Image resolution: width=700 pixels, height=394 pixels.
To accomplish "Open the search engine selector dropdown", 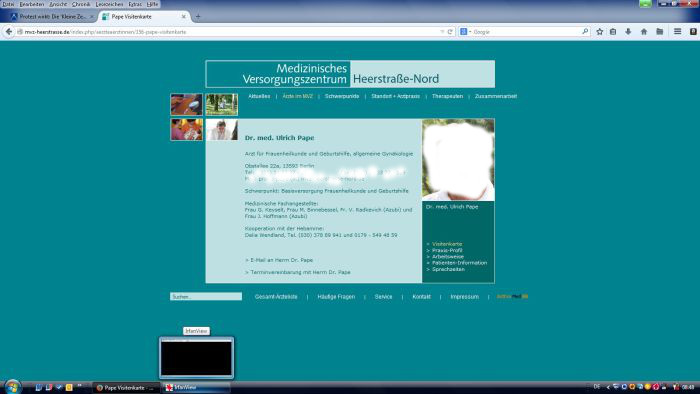I will click(465, 32).
